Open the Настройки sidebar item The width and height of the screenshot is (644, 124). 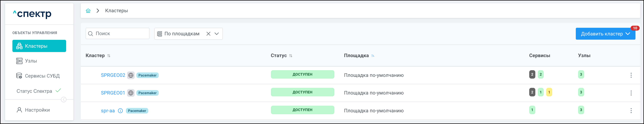pyautogui.click(x=37, y=110)
